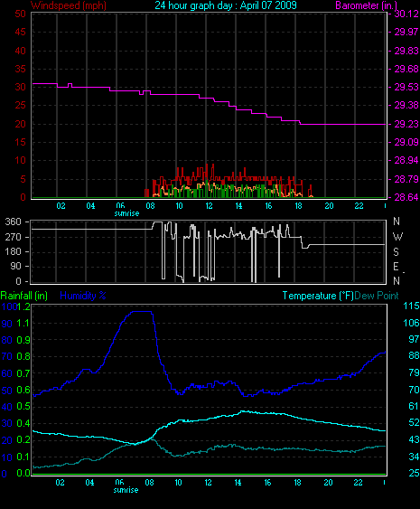This screenshot has width=420, height=509.
Task: Click the 25 temperature scale value
Action: (x=414, y=473)
